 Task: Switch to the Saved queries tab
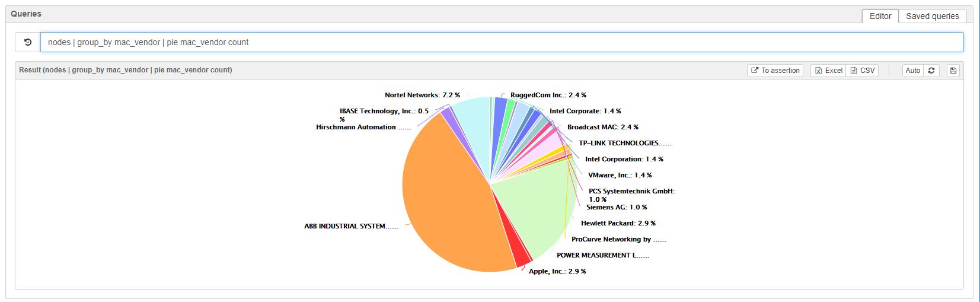pyautogui.click(x=933, y=16)
